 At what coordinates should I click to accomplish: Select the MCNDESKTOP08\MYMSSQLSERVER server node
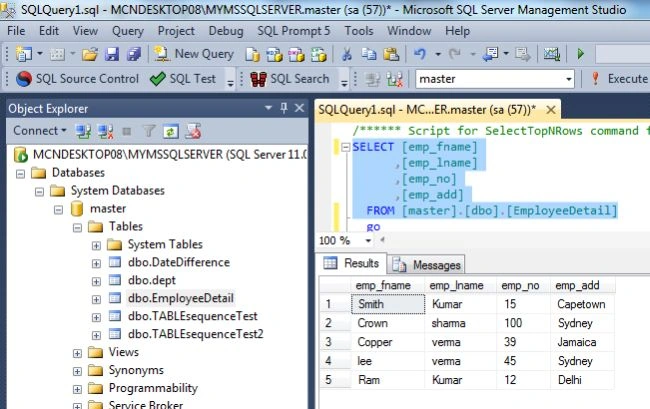[170, 155]
